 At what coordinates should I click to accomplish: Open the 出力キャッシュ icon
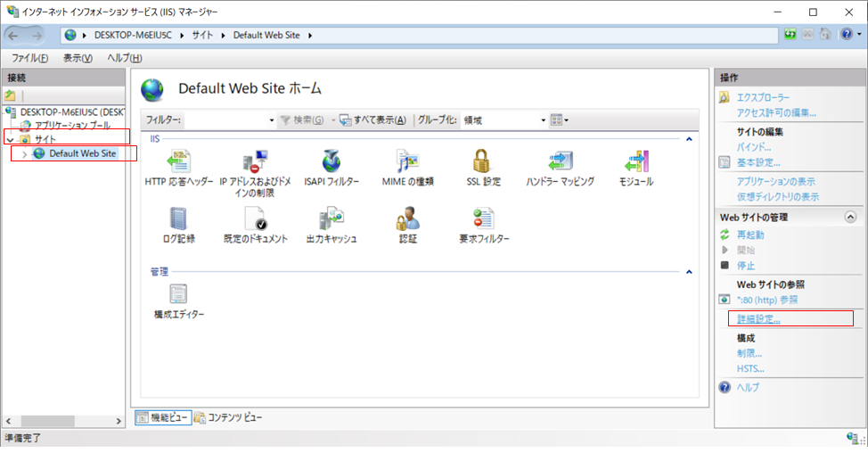coord(331,218)
